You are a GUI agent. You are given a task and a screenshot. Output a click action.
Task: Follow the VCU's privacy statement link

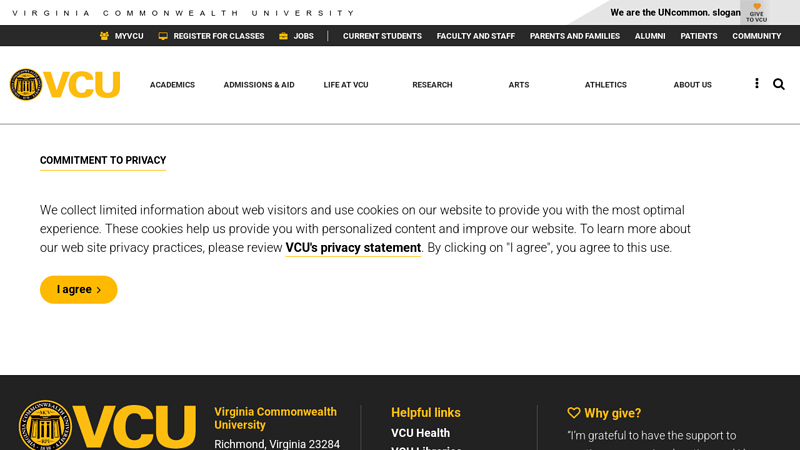coord(353,248)
